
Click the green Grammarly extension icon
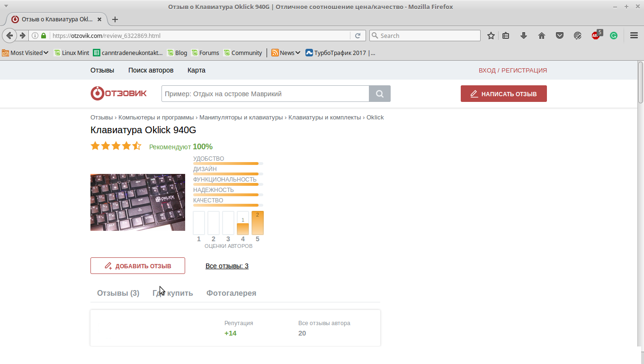tap(614, 36)
